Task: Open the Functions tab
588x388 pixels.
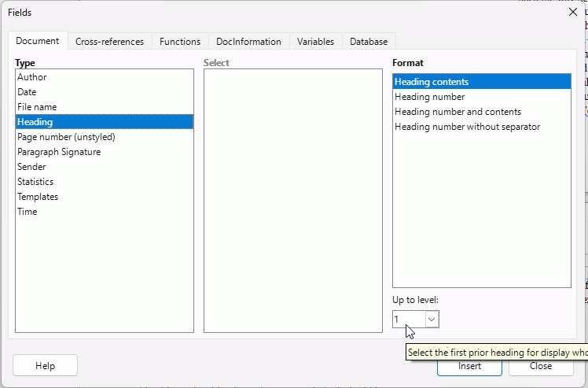Action: tap(179, 42)
